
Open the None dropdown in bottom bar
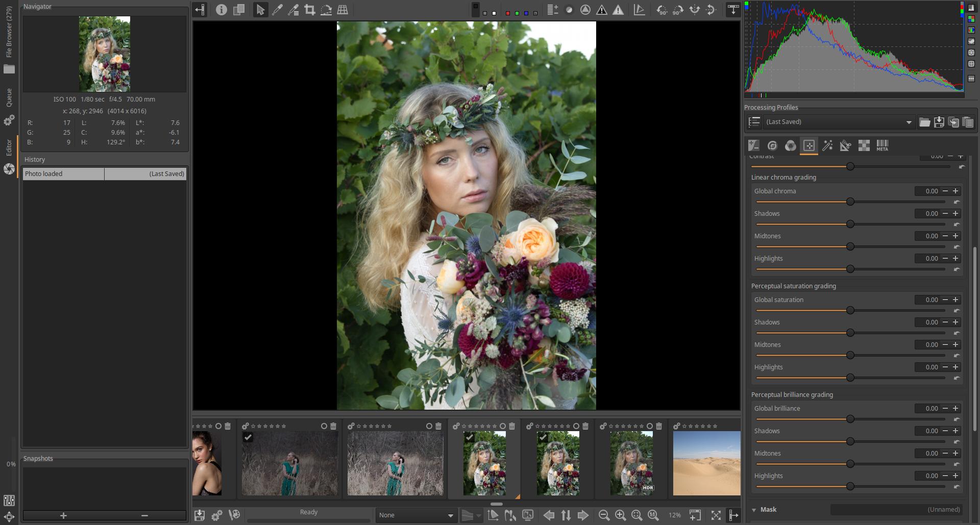[415, 515]
